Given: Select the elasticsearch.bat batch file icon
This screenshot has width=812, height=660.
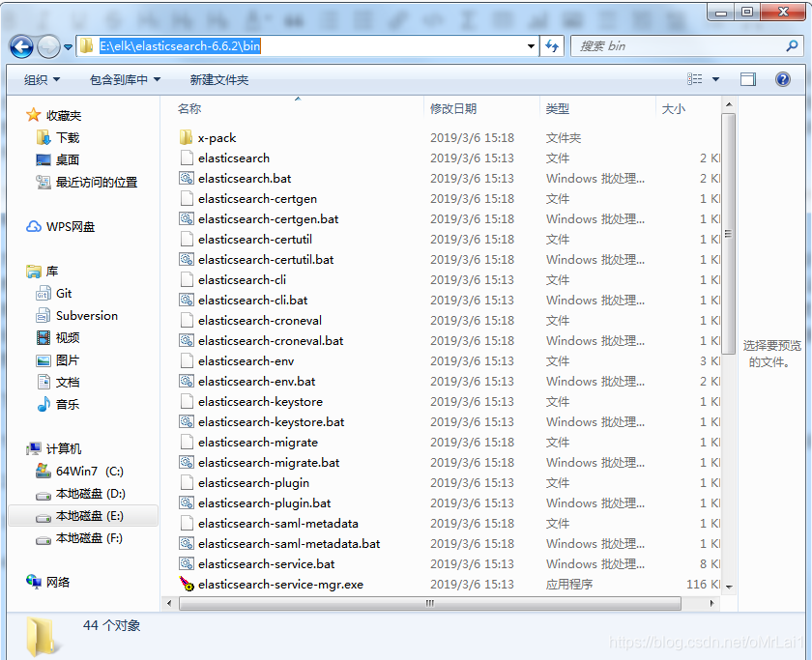Looking at the screenshot, I should pyautogui.click(x=187, y=178).
